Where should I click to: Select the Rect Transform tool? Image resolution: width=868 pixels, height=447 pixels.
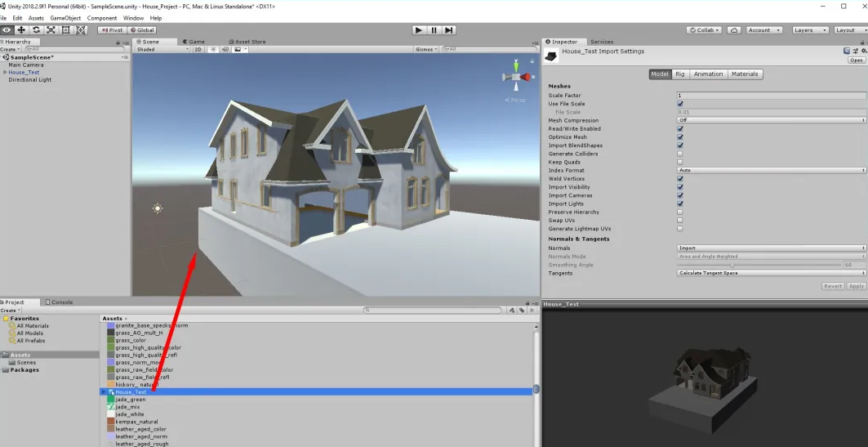tap(66, 30)
